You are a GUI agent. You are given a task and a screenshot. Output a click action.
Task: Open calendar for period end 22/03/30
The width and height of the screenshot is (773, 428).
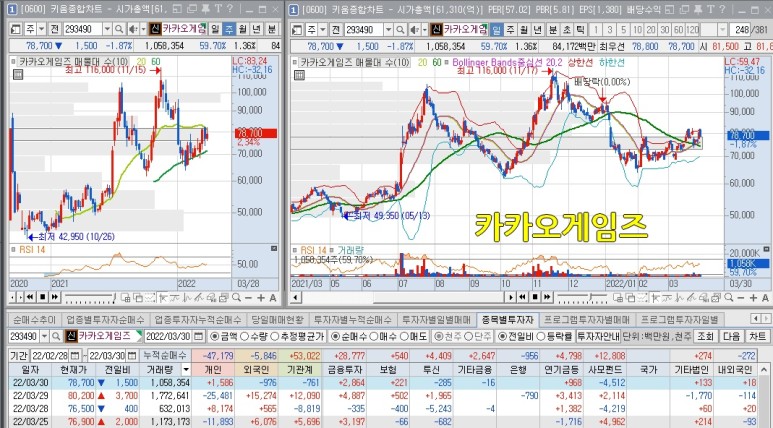click(132, 356)
